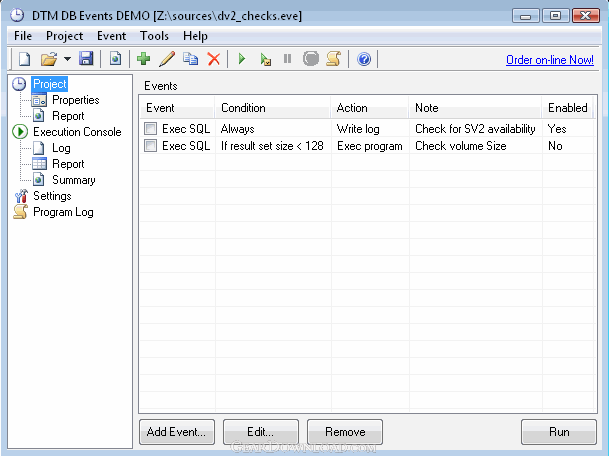Click the New project toolbar icon
Screen dimensions: 609x456
pos(24,59)
